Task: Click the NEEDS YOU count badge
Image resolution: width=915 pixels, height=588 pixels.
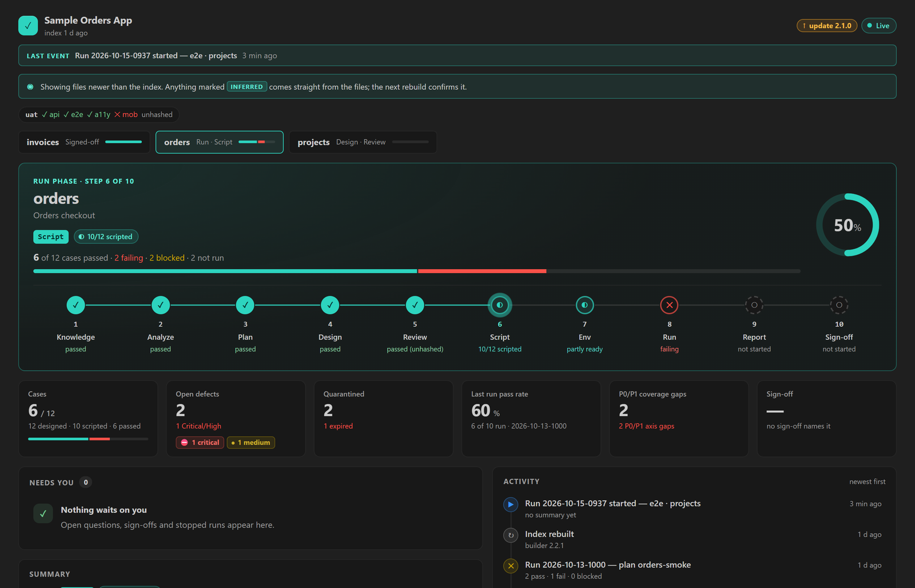Action: pyautogui.click(x=86, y=482)
